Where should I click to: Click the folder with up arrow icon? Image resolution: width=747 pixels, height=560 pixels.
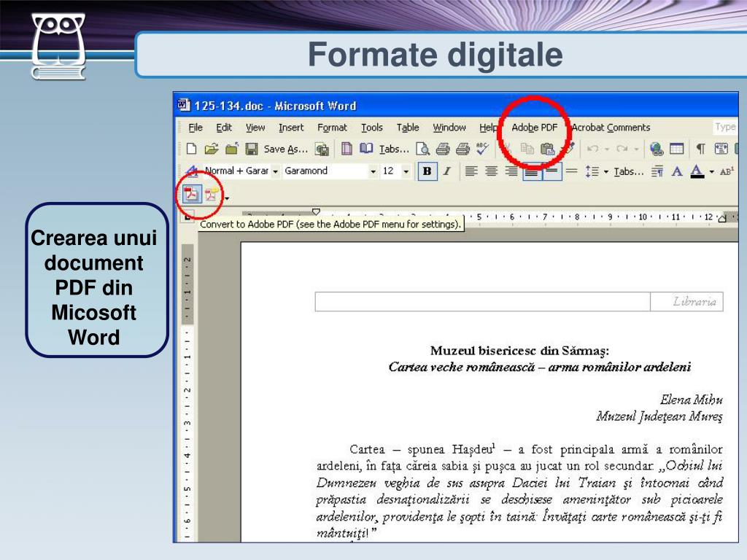click(x=231, y=149)
